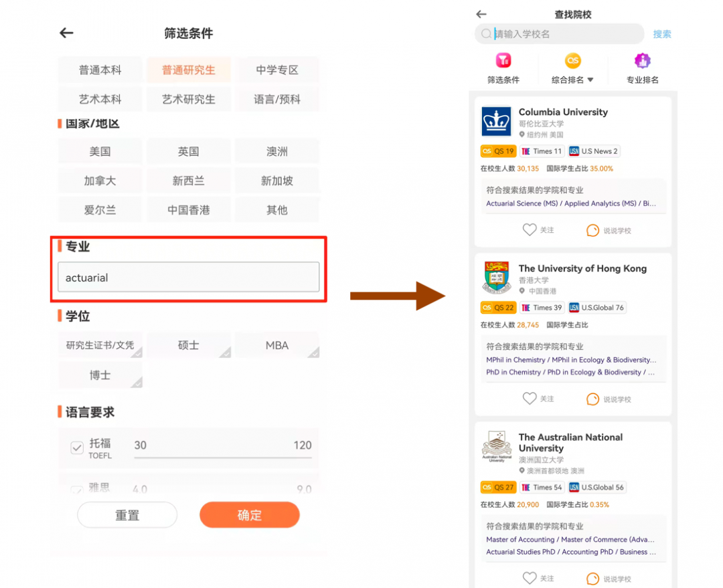Click the Times 54 ranking badge
Image resolution: width=723 pixels, height=588 pixels.
[542, 487]
